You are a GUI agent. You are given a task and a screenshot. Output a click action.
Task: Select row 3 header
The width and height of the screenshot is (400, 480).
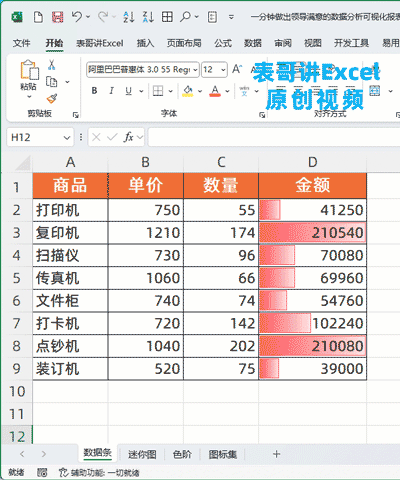[16, 233]
